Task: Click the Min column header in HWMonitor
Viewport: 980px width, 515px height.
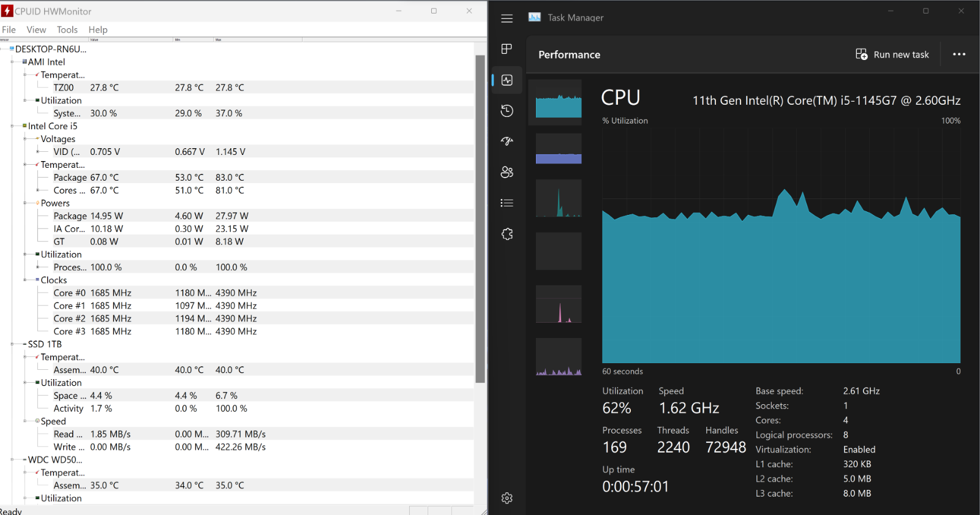Action: (194, 39)
